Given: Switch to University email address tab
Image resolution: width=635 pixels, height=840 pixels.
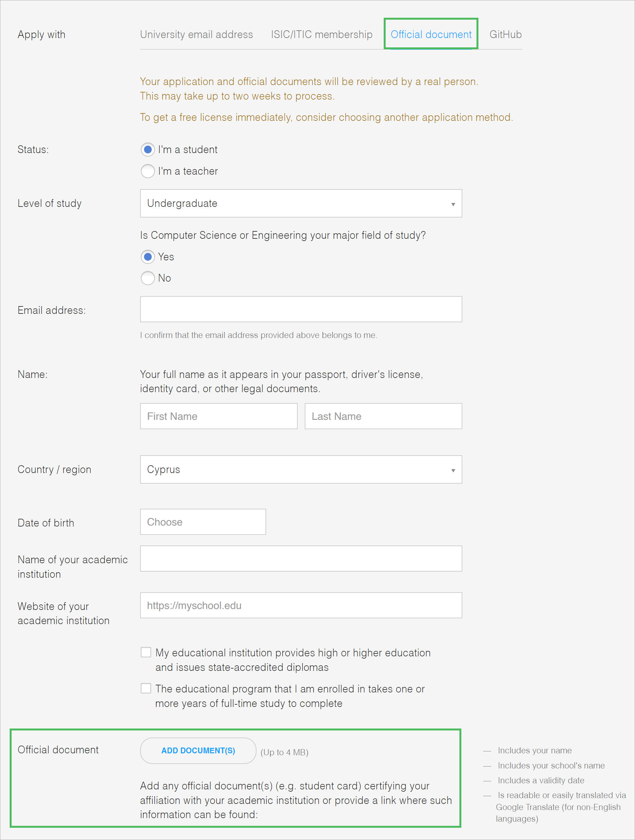Looking at the screenshot, I should [196, 34].
